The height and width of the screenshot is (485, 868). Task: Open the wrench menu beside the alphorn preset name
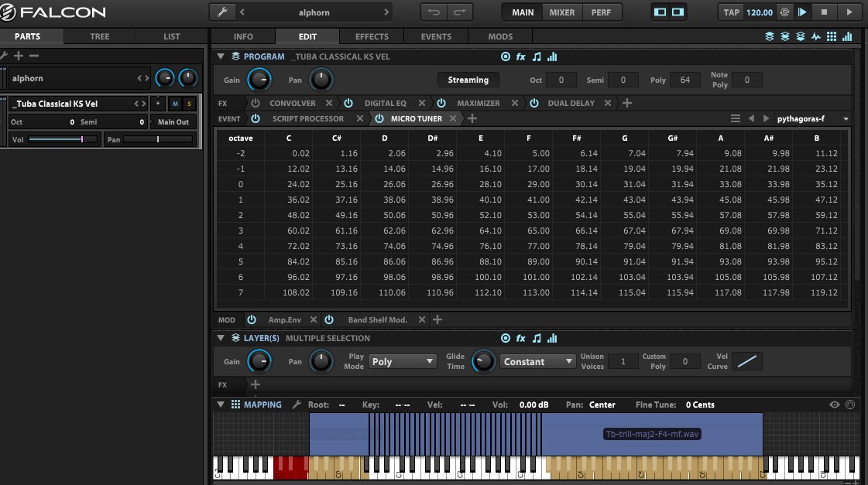pos(222,12)
